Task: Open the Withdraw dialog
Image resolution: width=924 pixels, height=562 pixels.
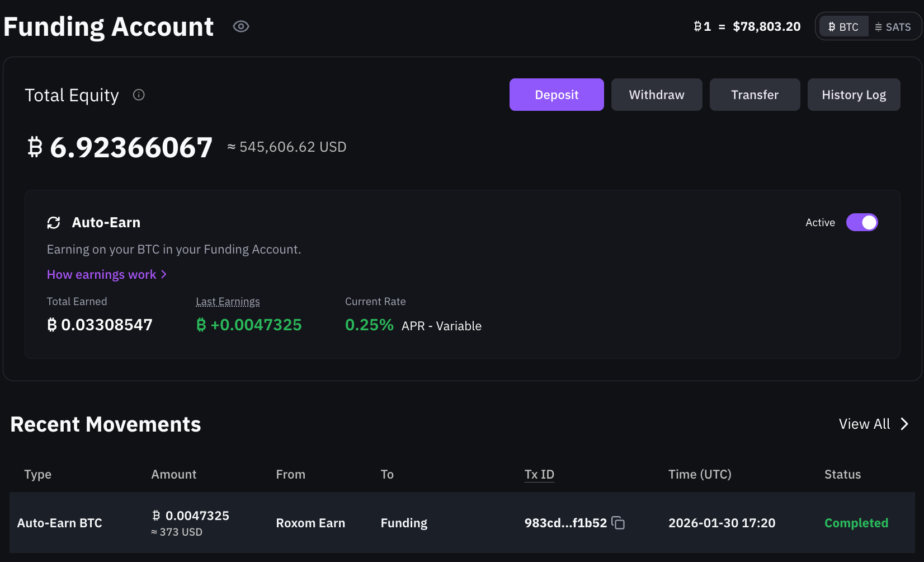Action: click(x=657, y=95)
